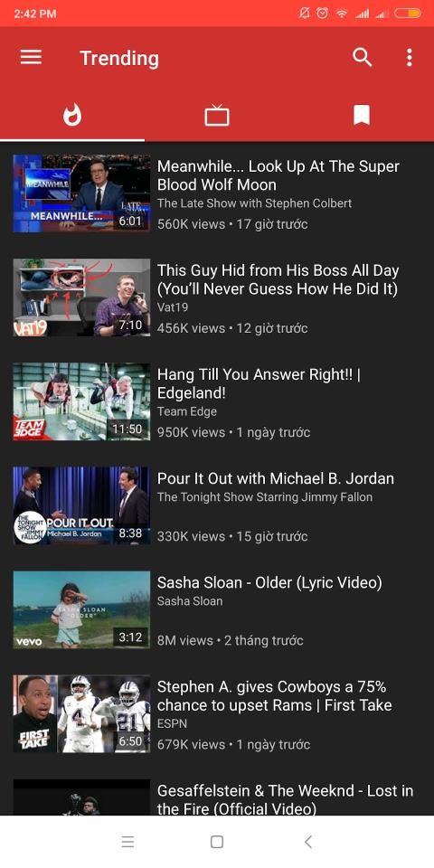Open Stephen Colbert Meanwhile video thumbnail
This screenshot has height=868, width=434.
81,193
